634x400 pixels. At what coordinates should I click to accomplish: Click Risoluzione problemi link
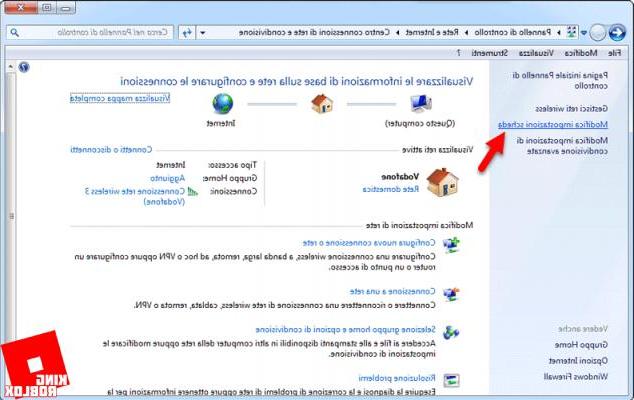coord(397,378)
